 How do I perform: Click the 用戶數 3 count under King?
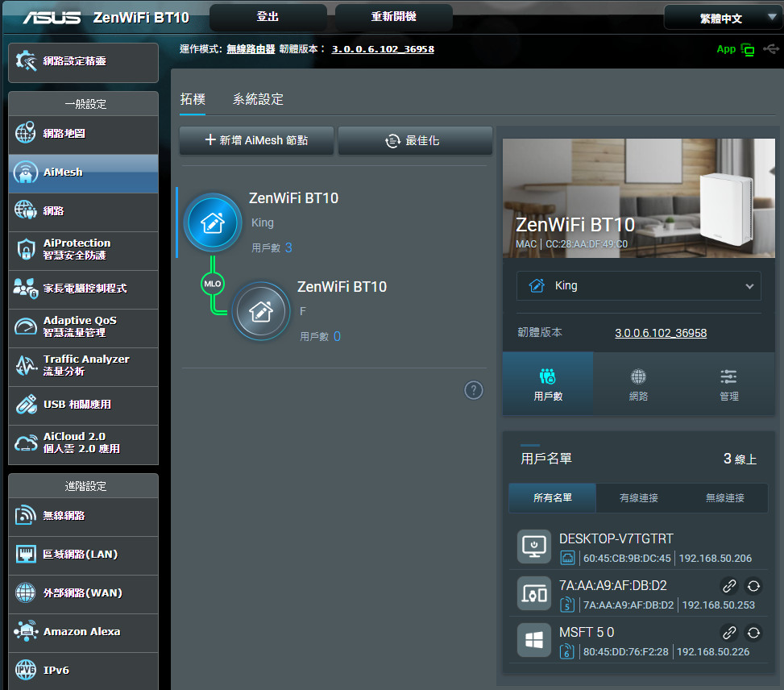[x=272, y=247]
